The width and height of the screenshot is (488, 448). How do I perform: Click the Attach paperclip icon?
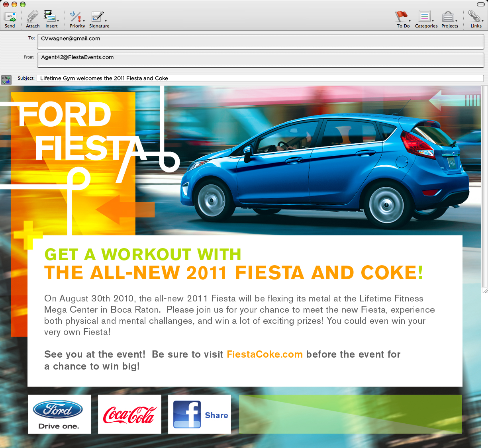[x=32, y=17]
